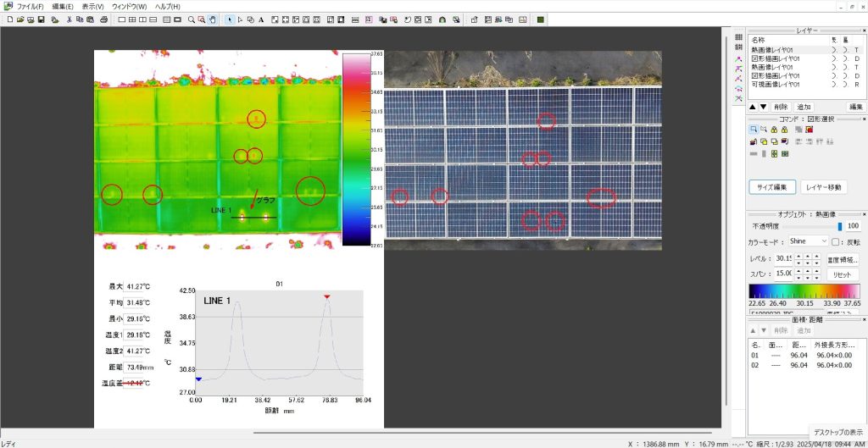
Task: Toggle visibility of 可視画像レイヤ01 layer
Action: (834, 85)
